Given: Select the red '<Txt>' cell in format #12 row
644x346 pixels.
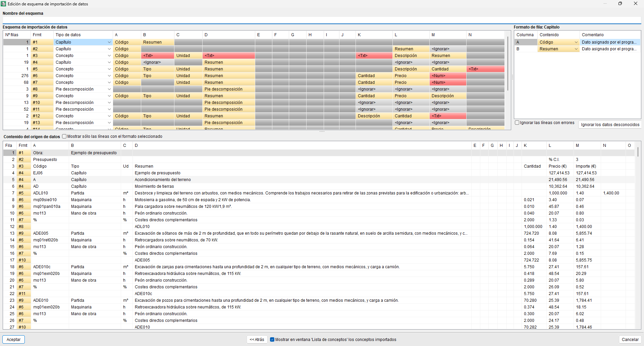Looking at the screenshot, I should tap(448, 116).
